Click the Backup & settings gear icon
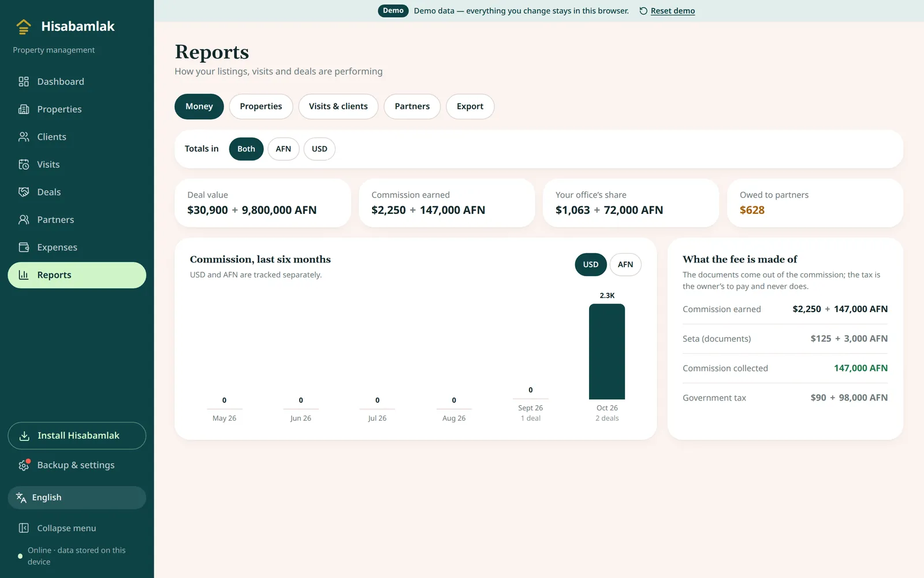This screenshot has height=578, width=924. [x=24, y=465]
